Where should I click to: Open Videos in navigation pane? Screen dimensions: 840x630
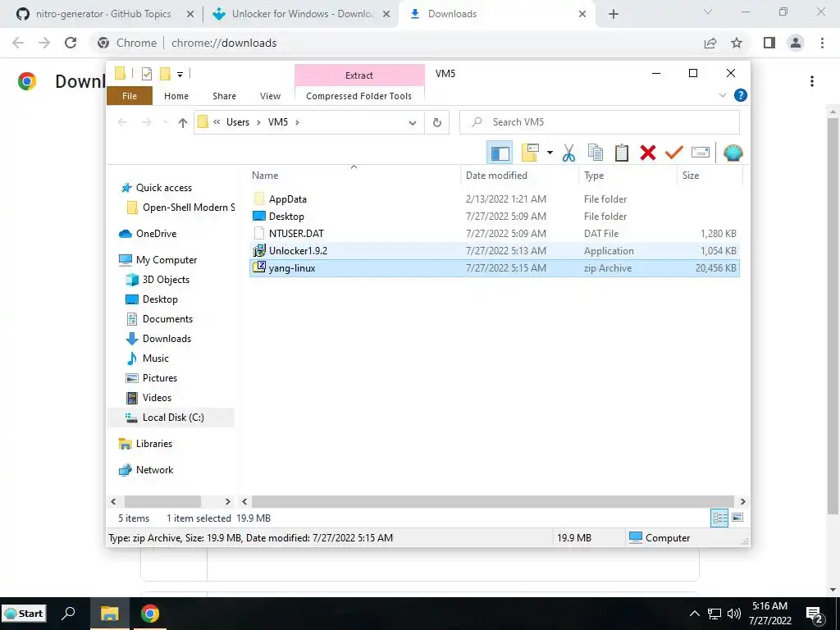[x=157, y=398]
